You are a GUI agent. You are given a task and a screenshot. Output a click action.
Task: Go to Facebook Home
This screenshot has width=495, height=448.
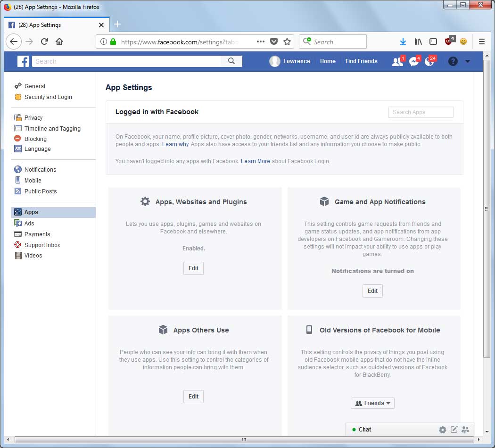click(x=328, y=61)
